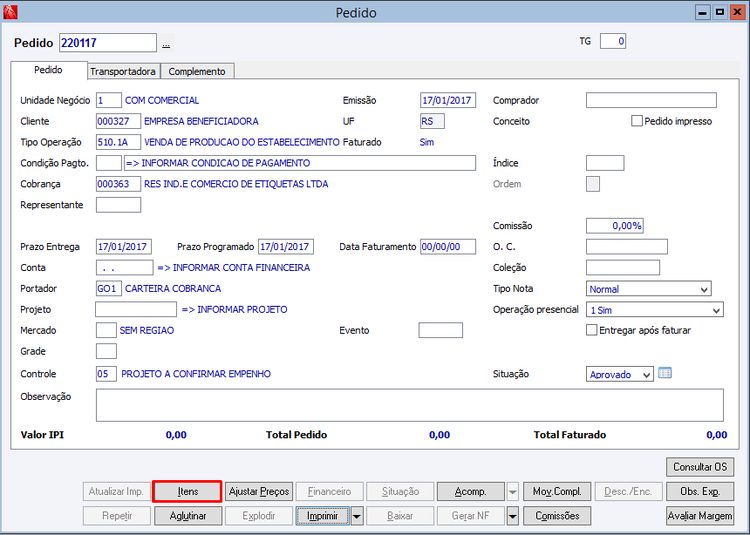750x535 pixels.
Task: Focus the Comprador field
Action: click(x=651, y=100)
